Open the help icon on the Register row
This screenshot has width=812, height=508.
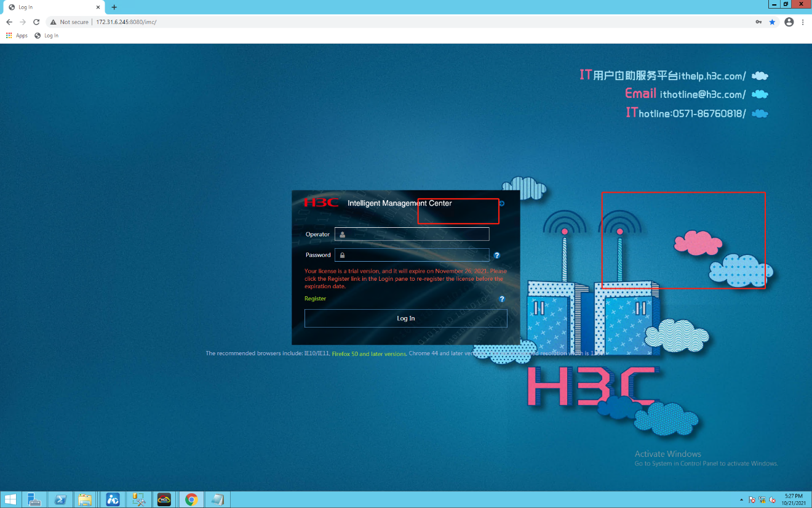[502, 299]
